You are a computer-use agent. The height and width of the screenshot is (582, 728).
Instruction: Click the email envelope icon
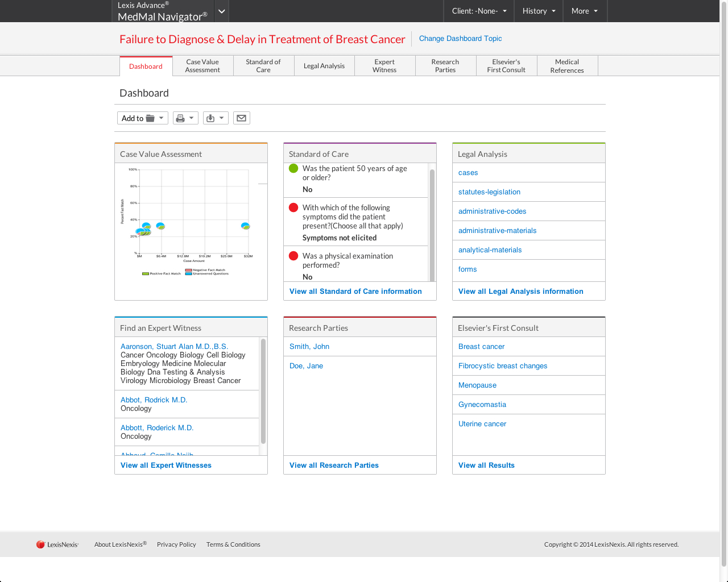click(x=242, y=118)
